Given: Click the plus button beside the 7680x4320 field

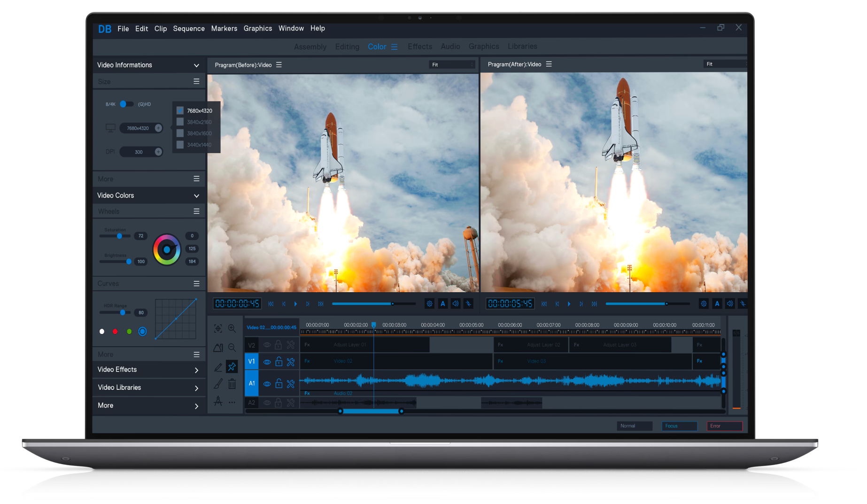Looking at the screenshot, I should [158, 128].
